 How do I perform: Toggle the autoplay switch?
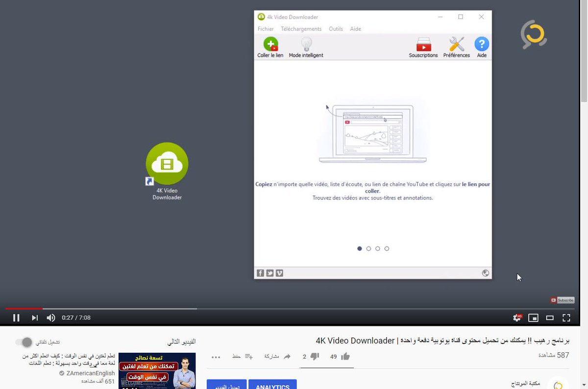(x=24, y=342)
